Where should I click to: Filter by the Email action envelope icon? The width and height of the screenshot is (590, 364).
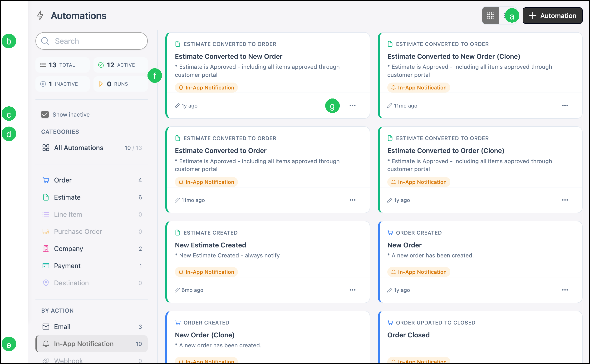tap(46, 327)
